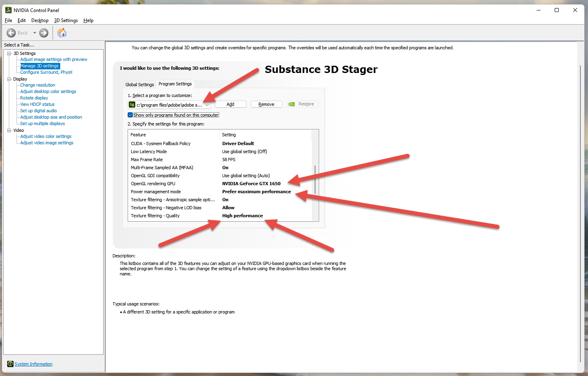The width and height of the screenshot is (588, 376).
Task: Click the Feature column header
Action: (x=174, y=135)
